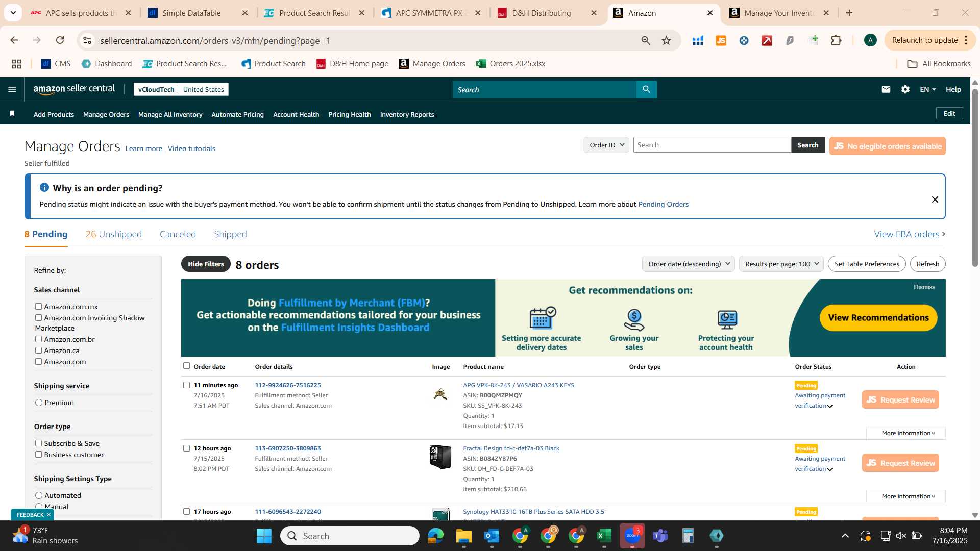Click the keys product thumbnail image

[440, 394]
